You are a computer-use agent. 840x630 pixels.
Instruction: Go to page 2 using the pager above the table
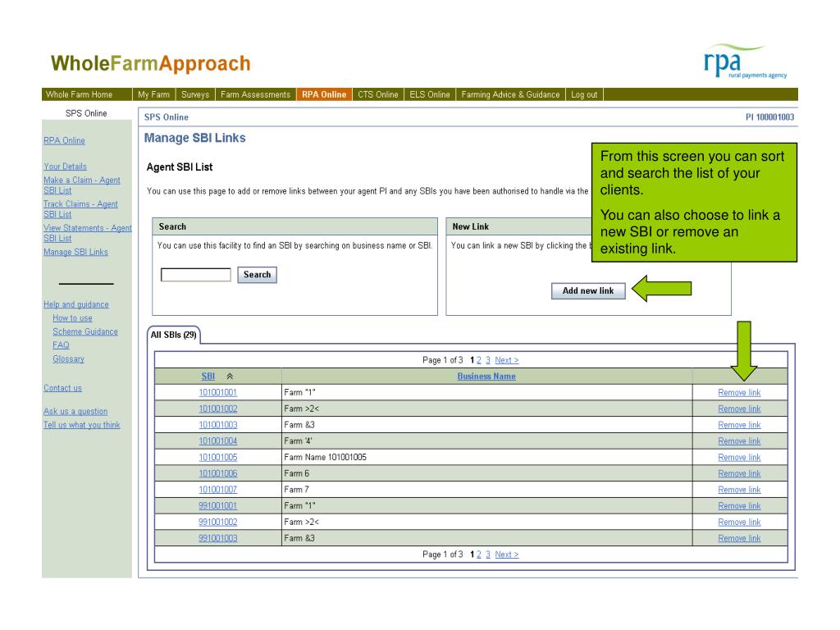479,360
